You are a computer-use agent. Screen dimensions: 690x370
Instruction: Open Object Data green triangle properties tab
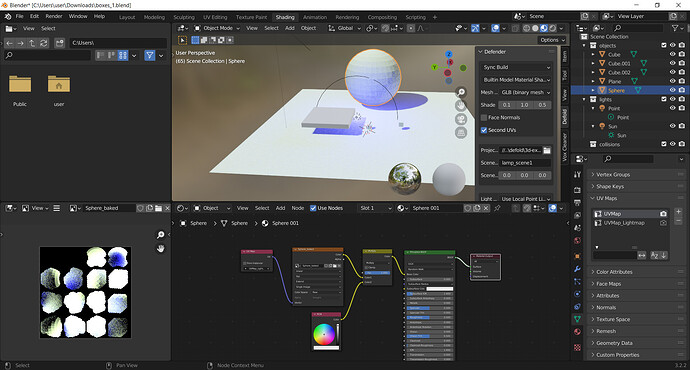click(577, 319)
